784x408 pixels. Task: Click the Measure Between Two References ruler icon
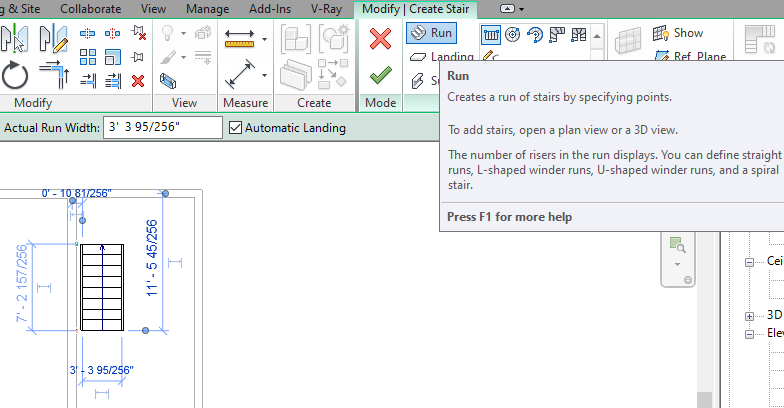pyautogui.click(x=239, y=39)
